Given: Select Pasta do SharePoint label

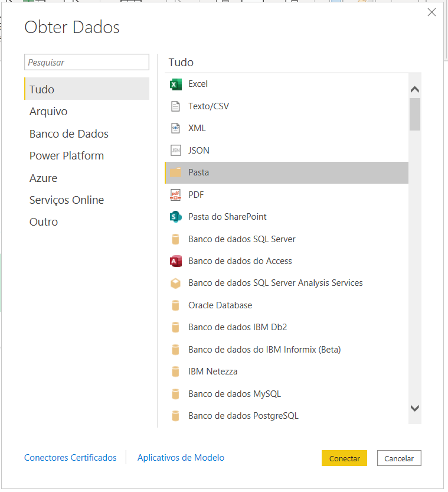Looking at the screenshot, I should (227, 217).
